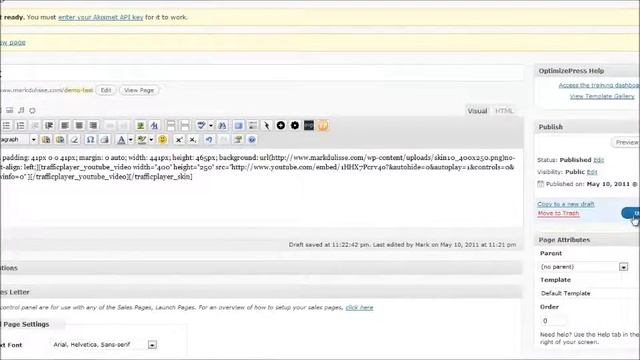The image size is (640, 360).
Task: Click the lightning bolt toolbar icon
Action: click(x=267, y=126)
